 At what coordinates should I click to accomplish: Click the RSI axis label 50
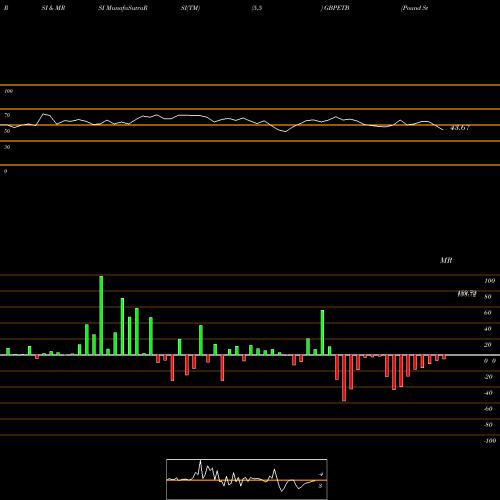point(7,131)
